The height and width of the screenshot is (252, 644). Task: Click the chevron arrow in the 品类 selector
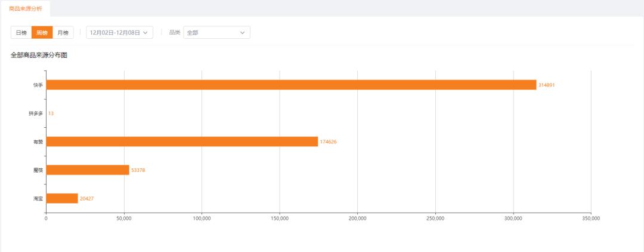coord(243,33)
